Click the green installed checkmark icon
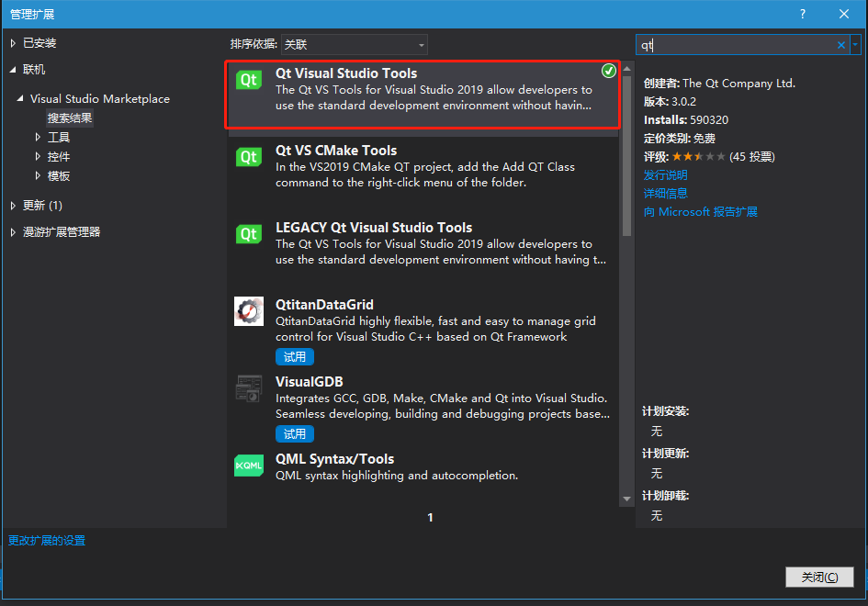 [x=608, y=71]
